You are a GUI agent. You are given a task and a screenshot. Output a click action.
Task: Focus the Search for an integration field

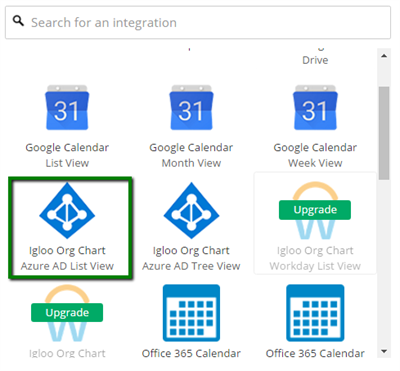pos(198,22)
